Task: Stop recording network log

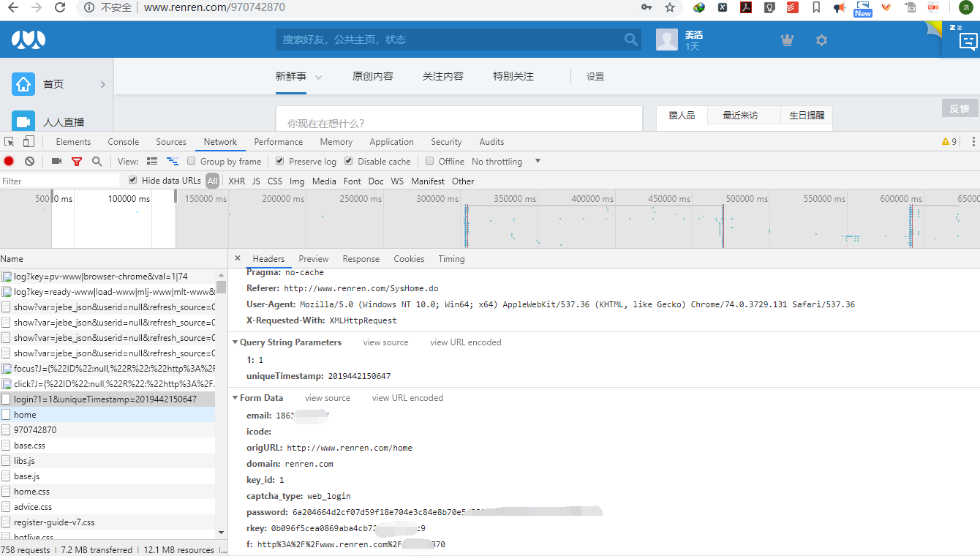Action: [x=9, y=161]
